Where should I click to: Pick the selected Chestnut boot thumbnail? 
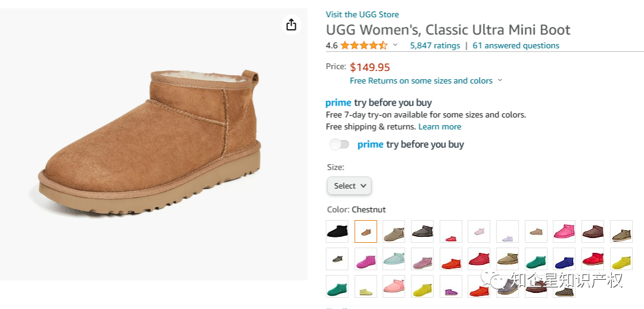pos(366,231)
